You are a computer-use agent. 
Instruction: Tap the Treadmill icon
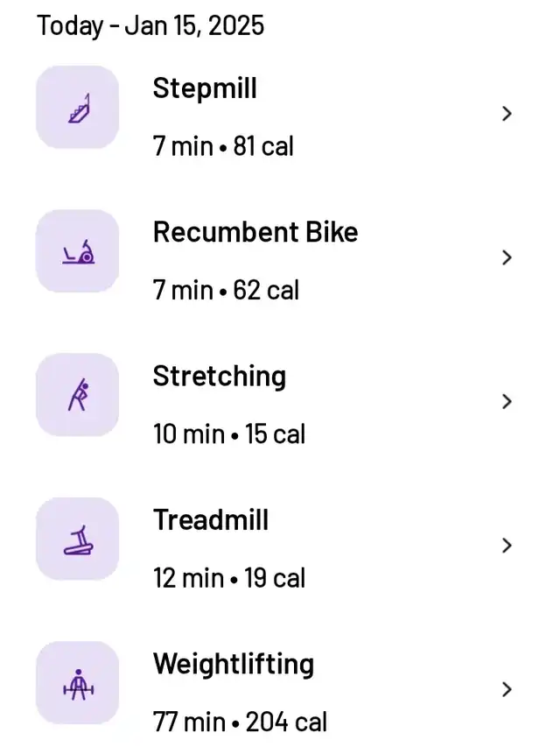(78, 539)
